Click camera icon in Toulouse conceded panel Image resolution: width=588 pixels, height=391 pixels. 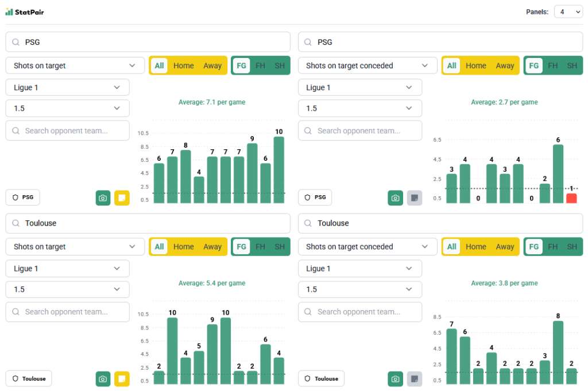coord(395,379)
